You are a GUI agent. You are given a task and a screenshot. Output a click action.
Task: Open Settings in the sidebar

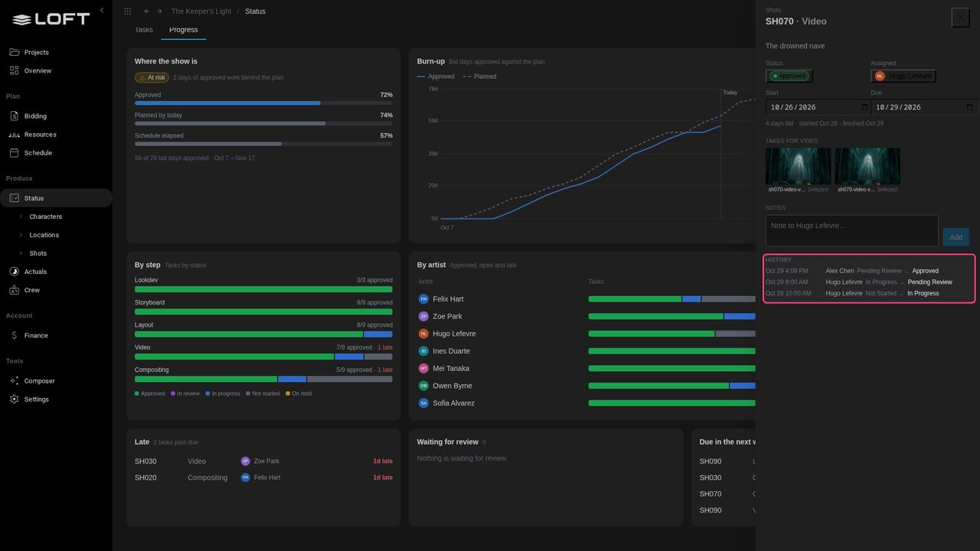pyautogui.click(x=56, y=399)
